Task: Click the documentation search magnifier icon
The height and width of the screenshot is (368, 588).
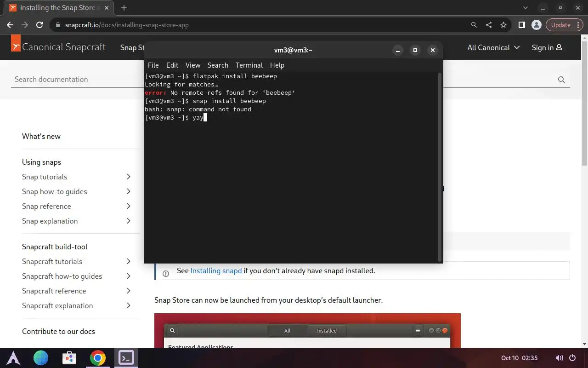Action: [561, 80]
